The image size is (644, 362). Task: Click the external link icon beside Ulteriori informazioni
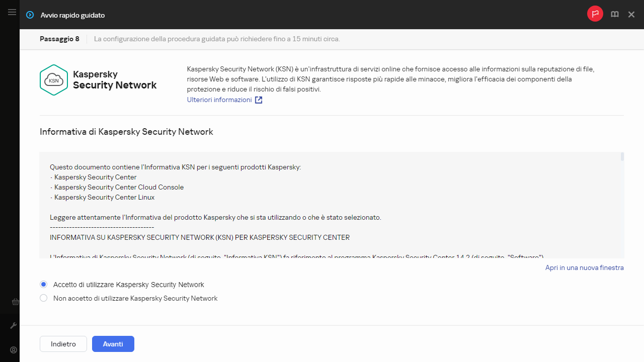258,100
